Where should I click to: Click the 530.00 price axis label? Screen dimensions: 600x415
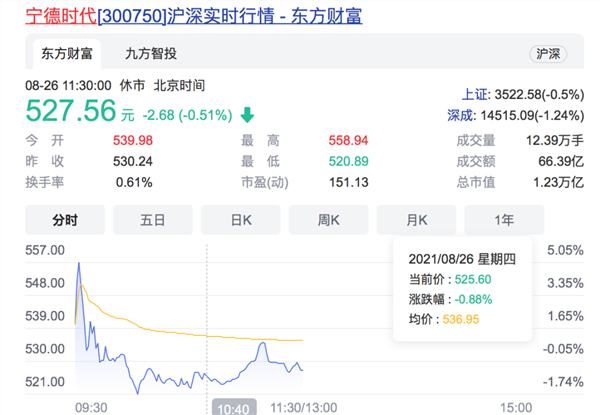tap(45, 349)
